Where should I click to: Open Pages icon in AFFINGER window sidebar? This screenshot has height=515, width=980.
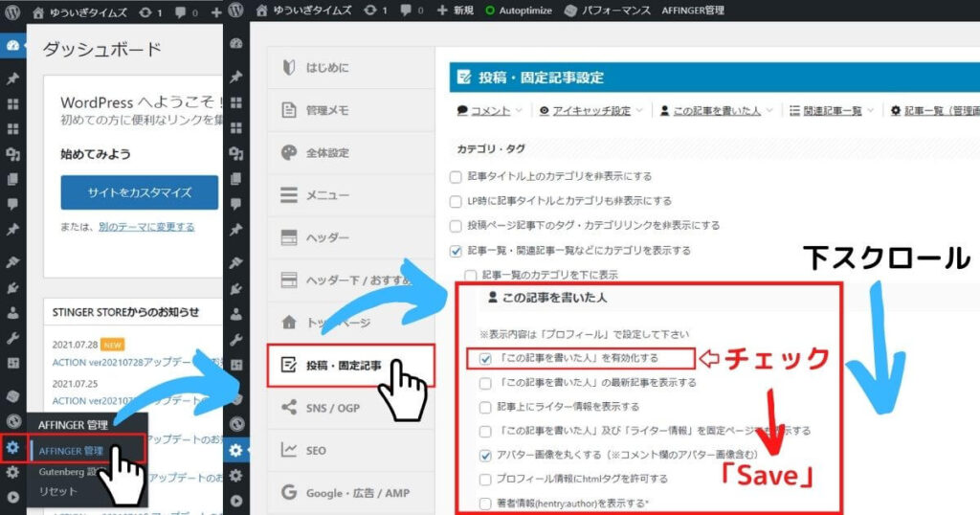235,179
